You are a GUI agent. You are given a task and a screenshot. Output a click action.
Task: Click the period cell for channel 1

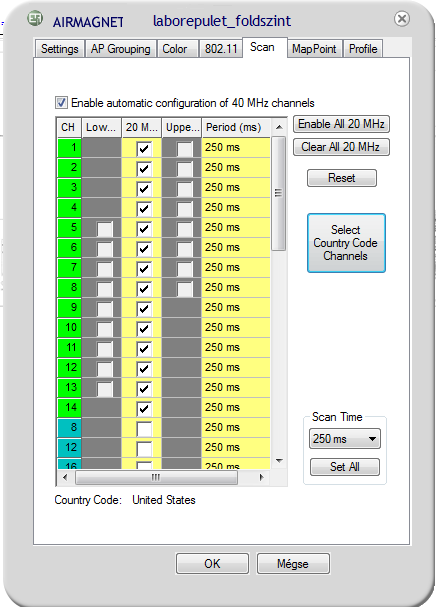click(236, 147)
